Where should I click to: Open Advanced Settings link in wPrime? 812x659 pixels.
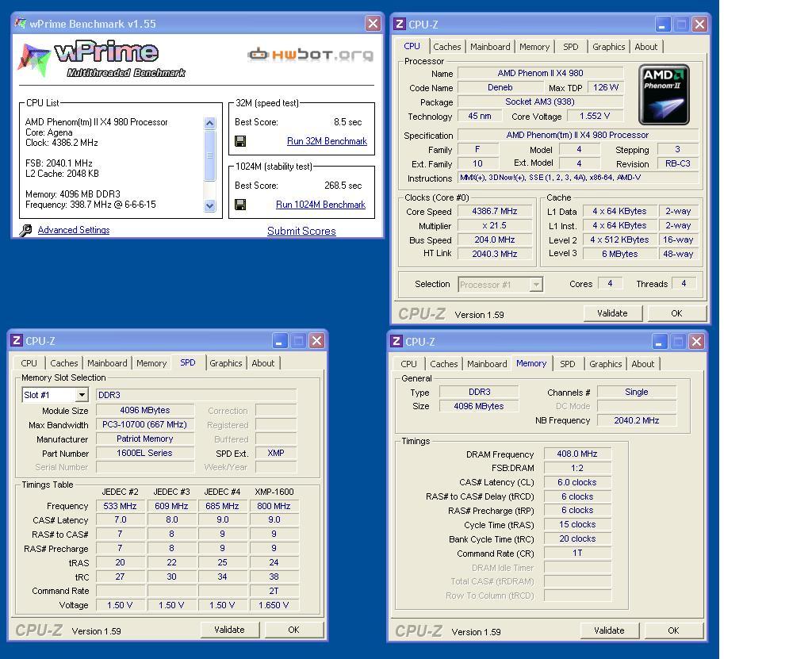pos(74,230)
